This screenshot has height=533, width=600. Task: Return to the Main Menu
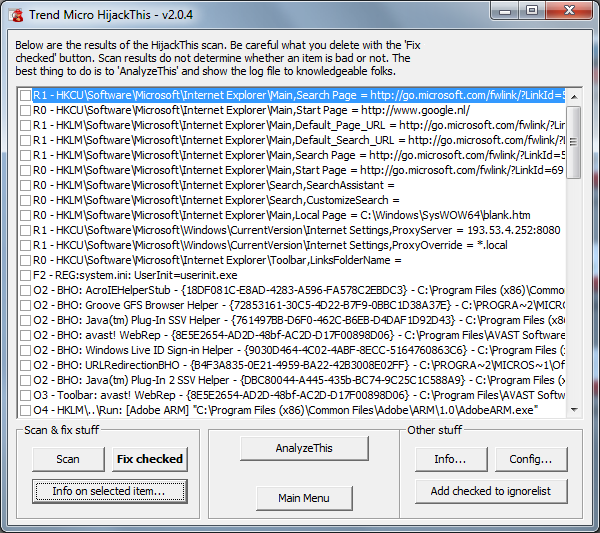(x=304, y=498)
